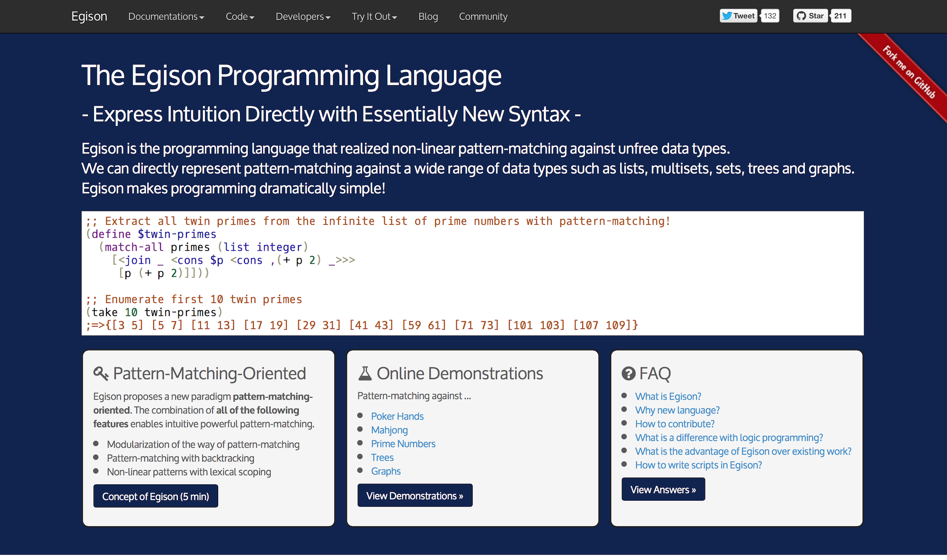This screenshot has width=947, height=560.
Task: Click the flask icon beside Online Demonstrations
Action: [x=365, y=373]
